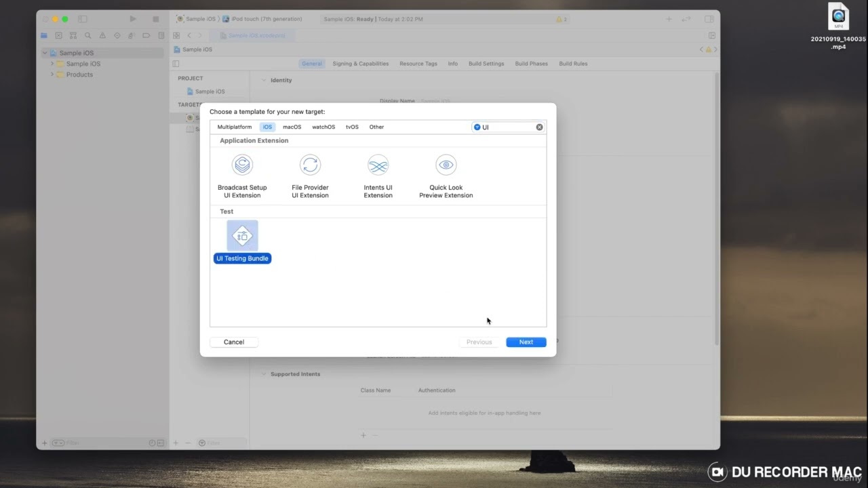Viewport: 868px width, 488px height.
Task: Switch to the macOS platform tab
Action: (292, 127)
